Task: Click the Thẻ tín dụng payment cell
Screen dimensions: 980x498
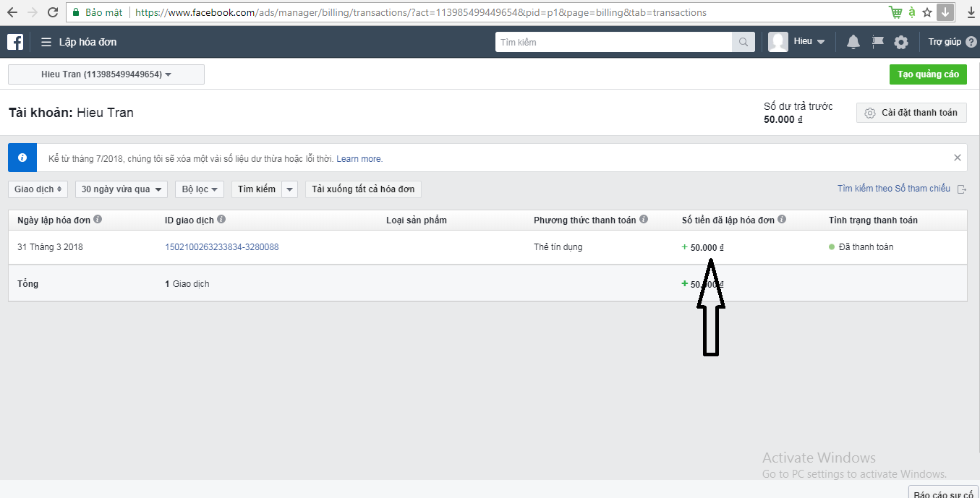Action: [558, 247]
